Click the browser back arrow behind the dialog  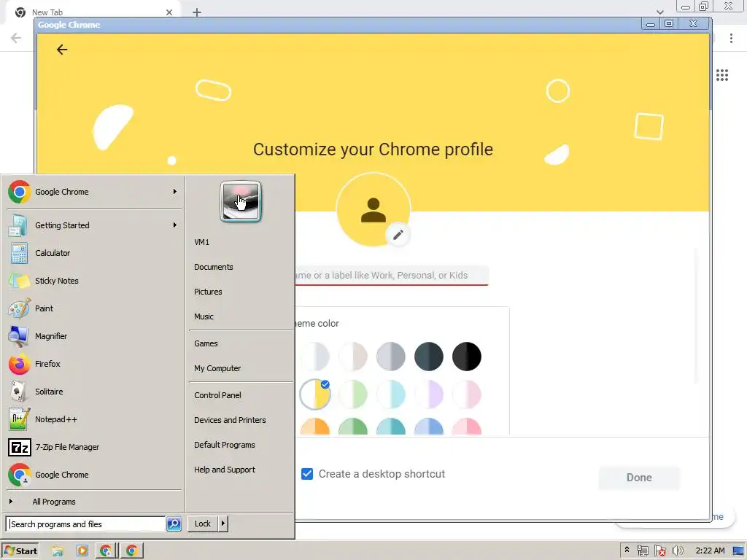click(16, 38)
